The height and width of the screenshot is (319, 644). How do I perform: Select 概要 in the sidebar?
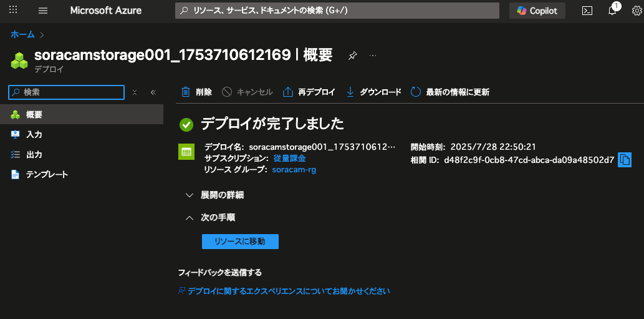[x=82, y=115]
